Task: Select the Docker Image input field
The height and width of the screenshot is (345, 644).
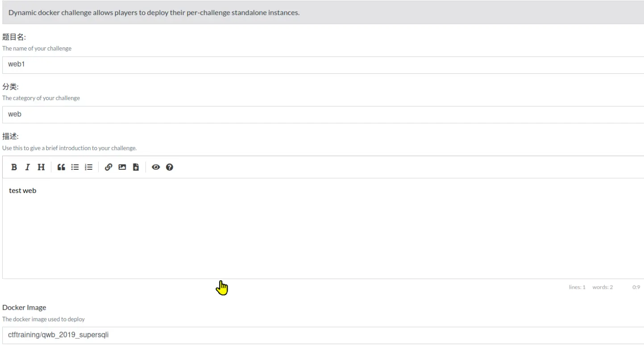Action: pyautogui.click(x=322, y=335)
